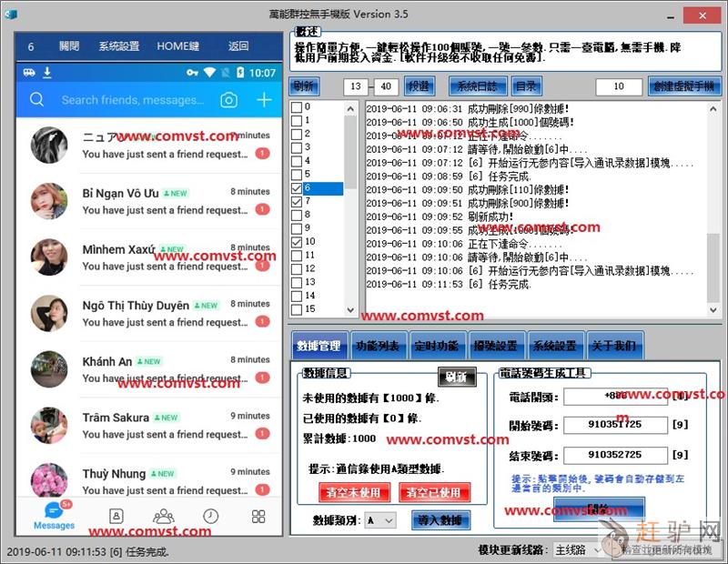Open the clock timeline icon in bottom navigation
The image size is (728, 564).
(211, 516)
